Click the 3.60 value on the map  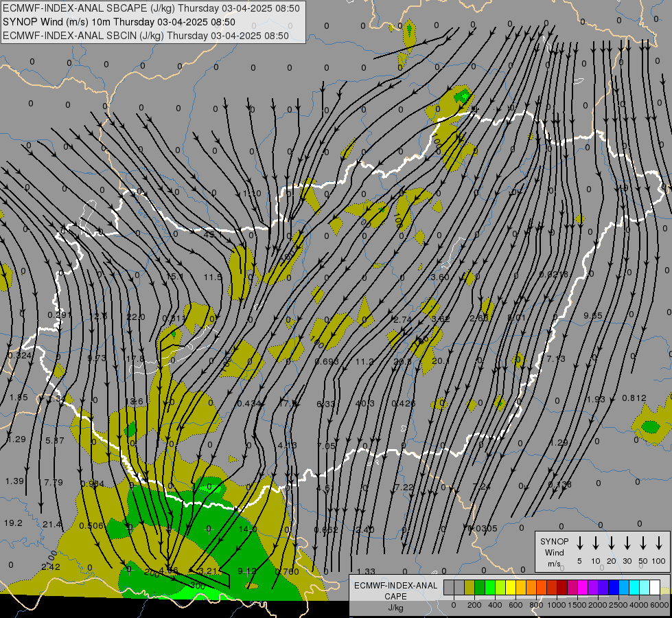(440, 277)
